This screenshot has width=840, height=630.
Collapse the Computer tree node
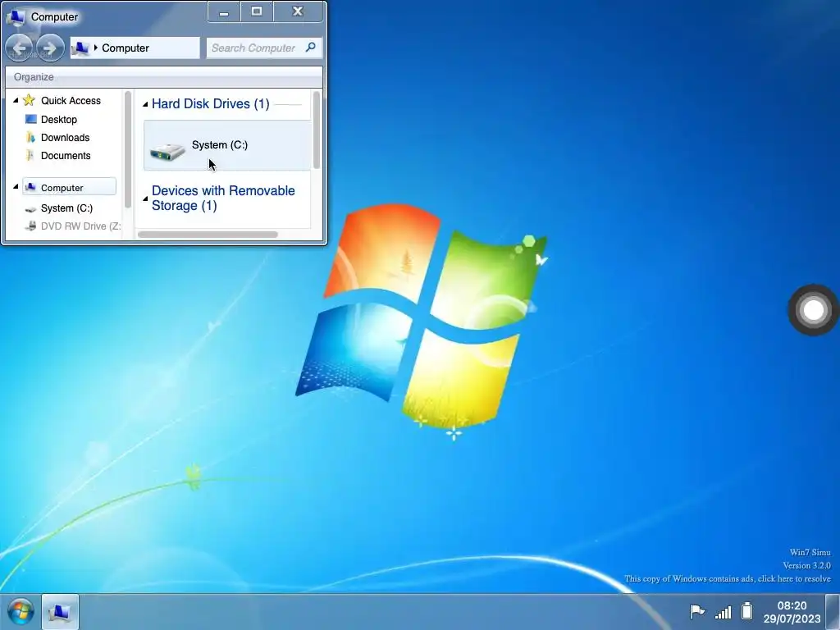(x=16, y=186)
